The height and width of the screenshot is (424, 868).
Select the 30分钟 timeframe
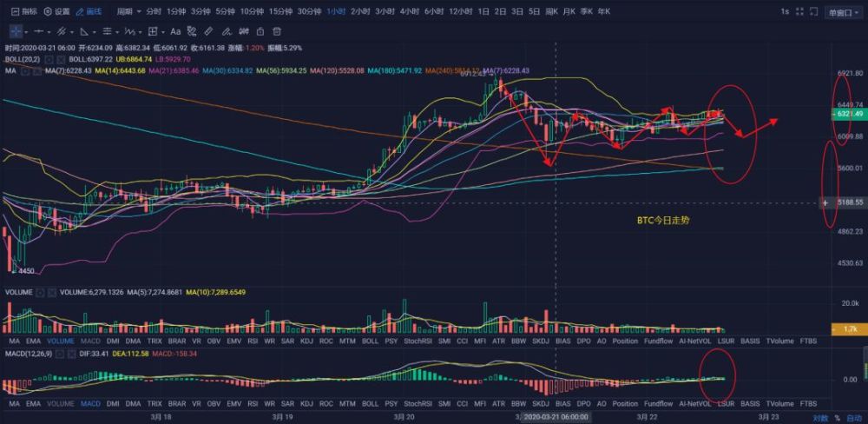(310, 11)
